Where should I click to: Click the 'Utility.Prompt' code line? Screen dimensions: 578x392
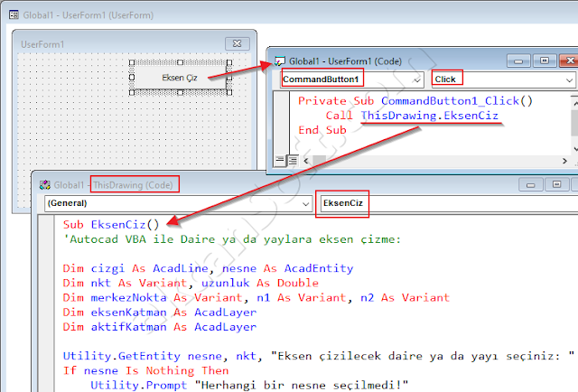pyautogui.click(x=249, y=386)
